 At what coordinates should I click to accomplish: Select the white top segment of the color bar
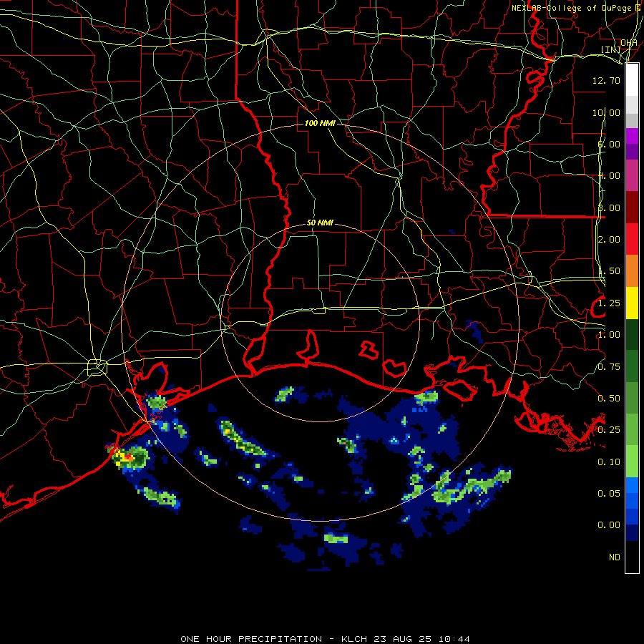pyautogui.click(x=632, y=80)
